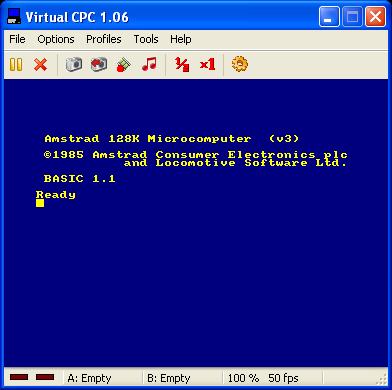Click the first red drive LED indicator
The height and width of the screenshot is (390, 392).
pyautogui.click(x=19, y=377)
